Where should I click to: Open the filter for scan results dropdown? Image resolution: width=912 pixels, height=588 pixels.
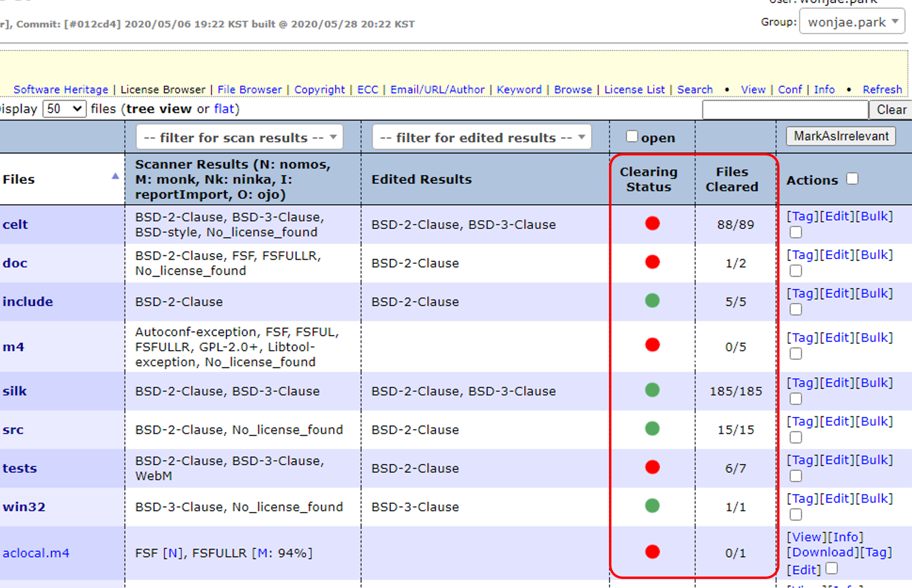click(240, 137)
